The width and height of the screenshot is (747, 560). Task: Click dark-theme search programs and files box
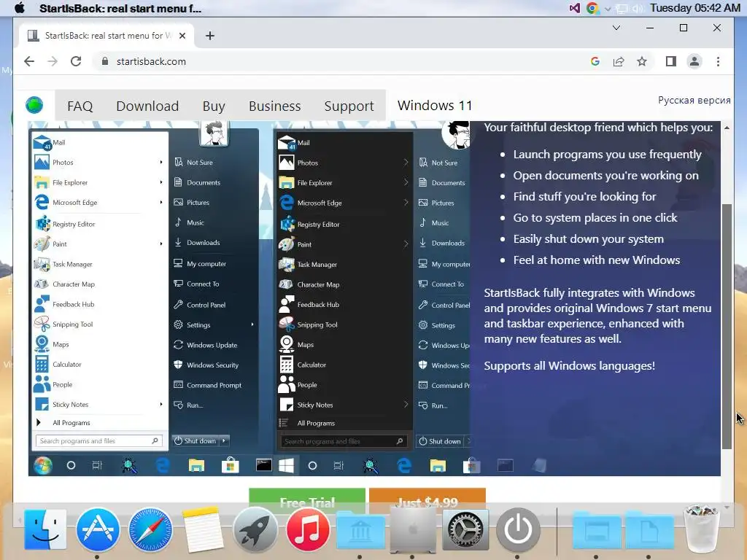click(343, 441)
